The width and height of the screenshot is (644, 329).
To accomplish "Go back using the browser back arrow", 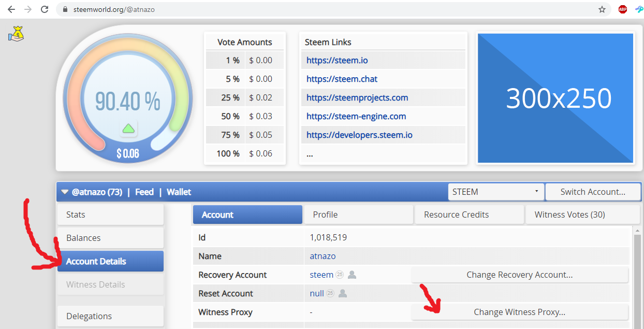I will [x=11, y=9].
